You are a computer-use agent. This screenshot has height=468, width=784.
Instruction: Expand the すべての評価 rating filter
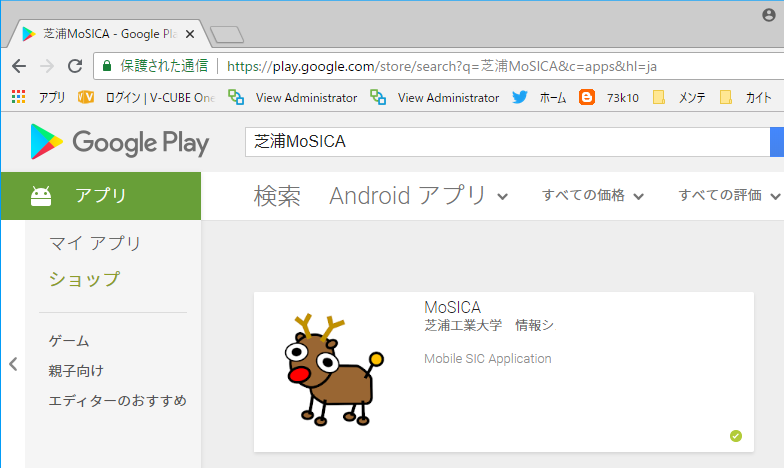click(730, 196)
